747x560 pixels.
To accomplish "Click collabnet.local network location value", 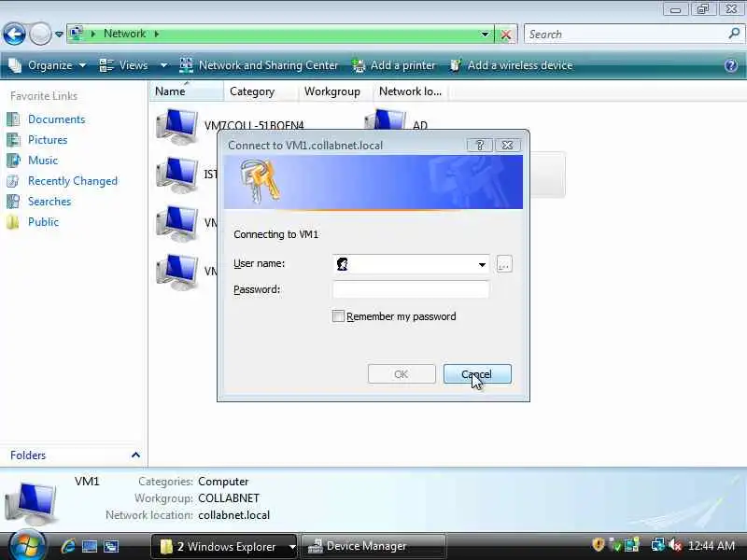I will pyautogui.click(x=234, y=515).
